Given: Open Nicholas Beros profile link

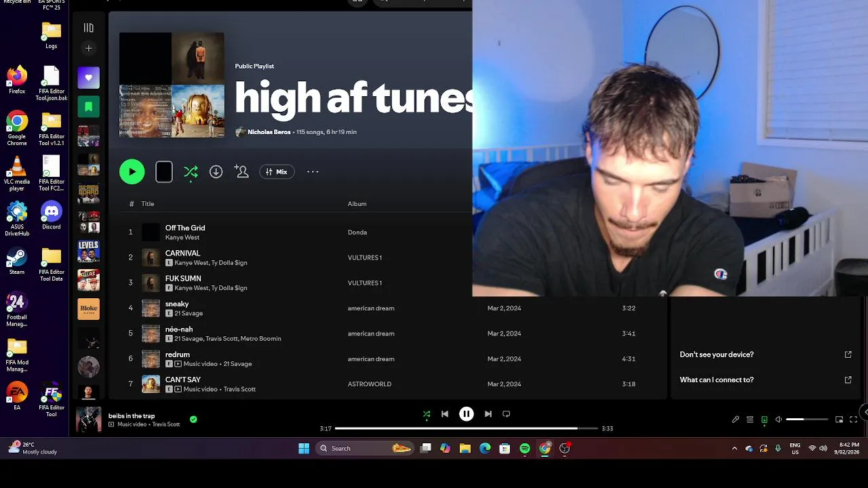Looking at the screenshot, I should pos(269,132).
